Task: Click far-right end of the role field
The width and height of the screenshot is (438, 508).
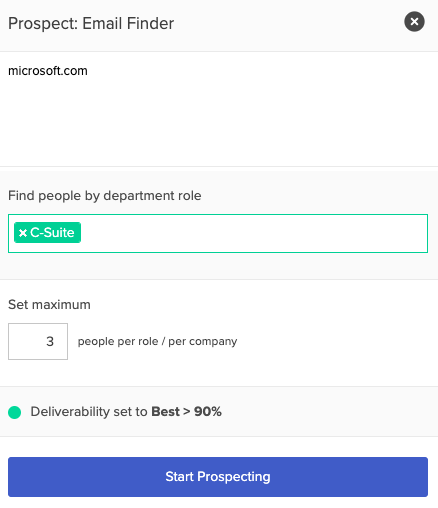Action: (x=413, y=233)
